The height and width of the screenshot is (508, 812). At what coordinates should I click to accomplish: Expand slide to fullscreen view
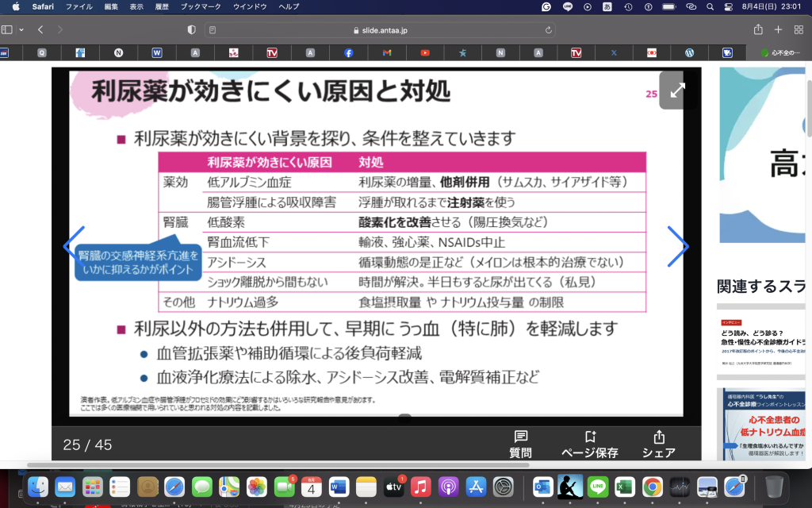[677, 90]
